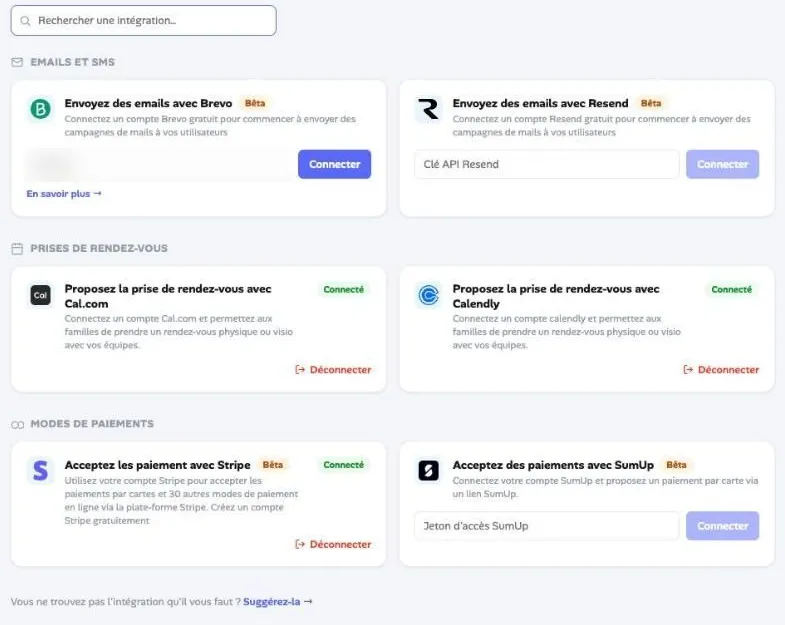Click the title Envoyez des emails avec Brevo
This screenshot has height=625, width=785.
[148, 103]
